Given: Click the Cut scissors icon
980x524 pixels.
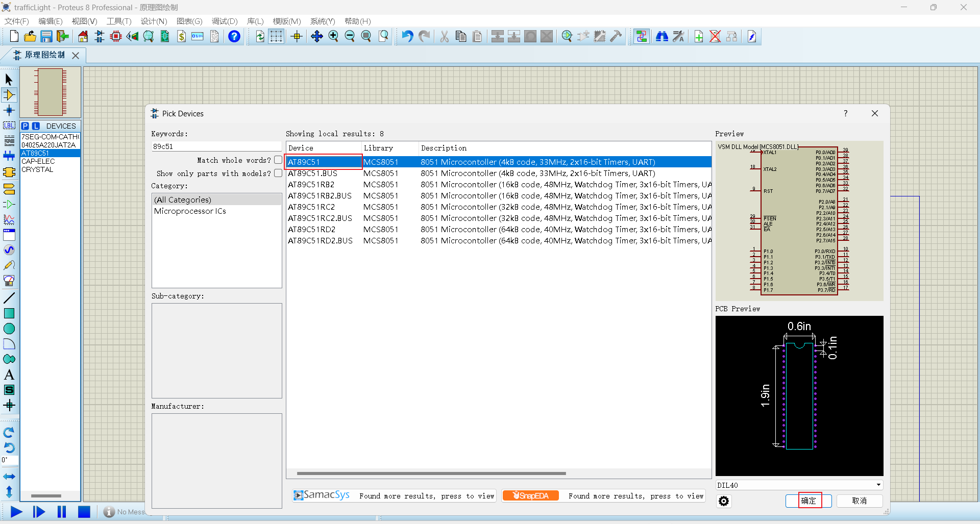Looking at the screenshot, I should point(445,36).
